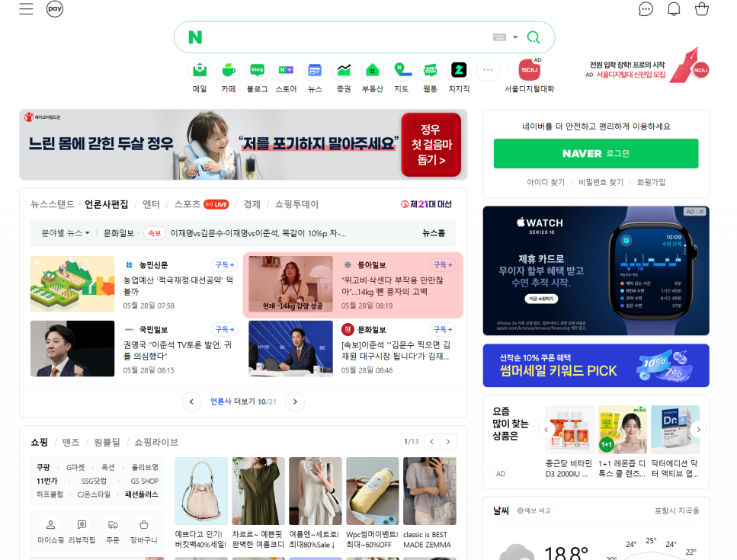Screen dimensions: 737x560
Task: Expand the 분야별 뉴스 dropdown
Action: pyautogui.click(x=66, y=233)
